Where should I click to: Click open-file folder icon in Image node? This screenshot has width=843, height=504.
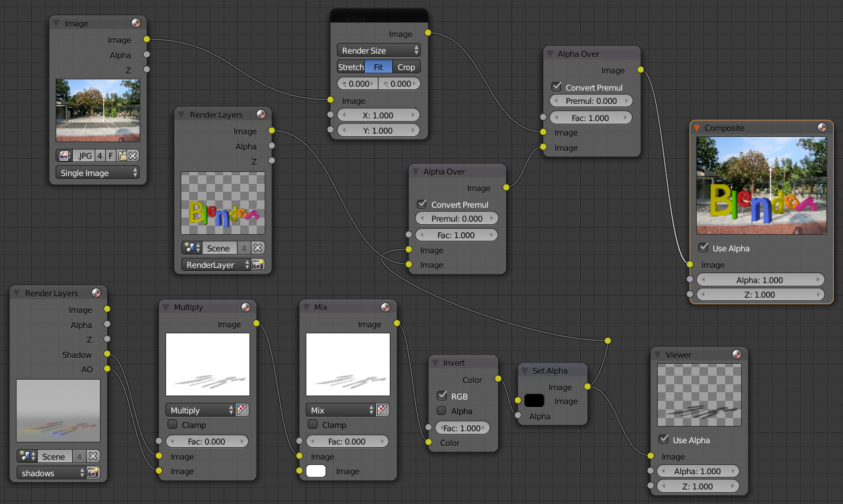[x=122, y=156]
